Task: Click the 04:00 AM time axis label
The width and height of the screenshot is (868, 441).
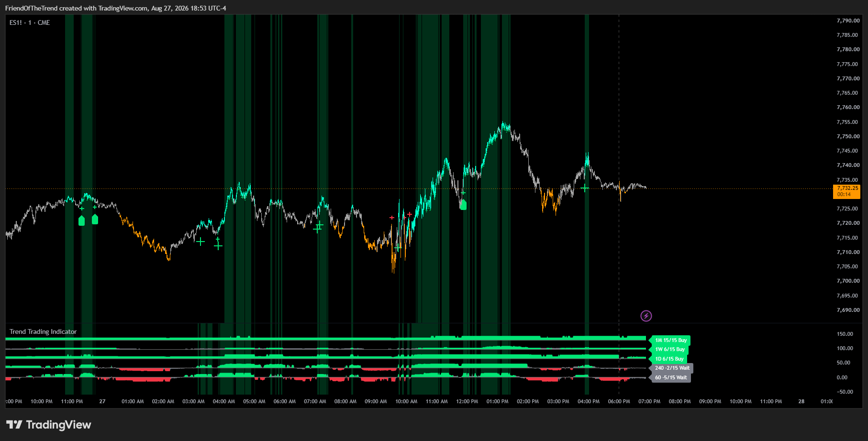Action: point(224,401)
